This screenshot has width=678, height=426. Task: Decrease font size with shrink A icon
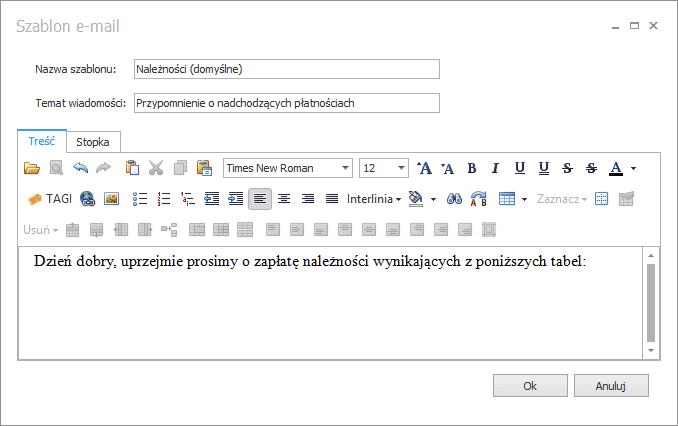tap(448, 168)
